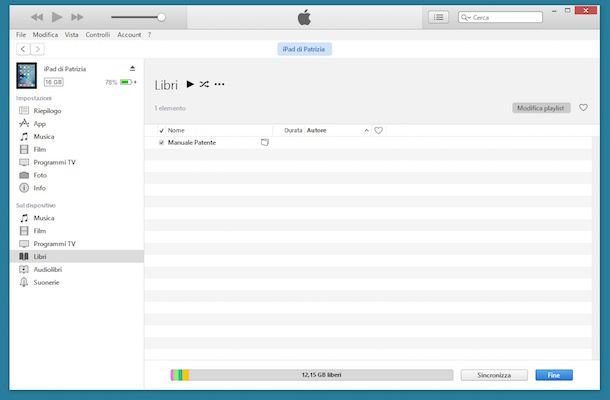The width and height of the screenshot is (610, 400).
Task: Click the 1 elemento count label
Action: 170,108
